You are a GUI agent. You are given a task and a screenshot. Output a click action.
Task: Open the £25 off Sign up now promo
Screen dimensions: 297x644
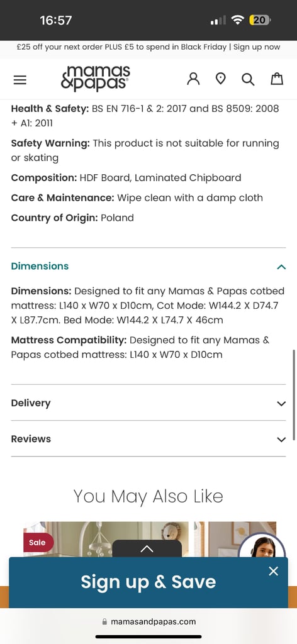(x=148, y=47)
